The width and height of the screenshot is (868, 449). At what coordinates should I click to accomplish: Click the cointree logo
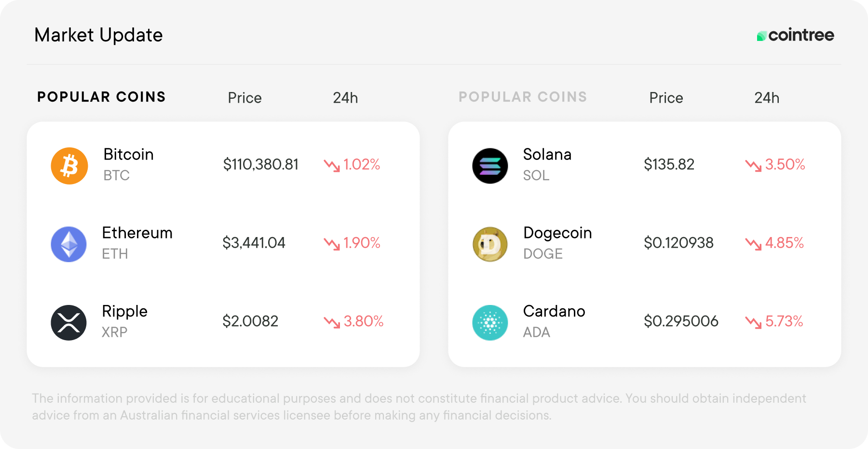click(x=795, y=35)
